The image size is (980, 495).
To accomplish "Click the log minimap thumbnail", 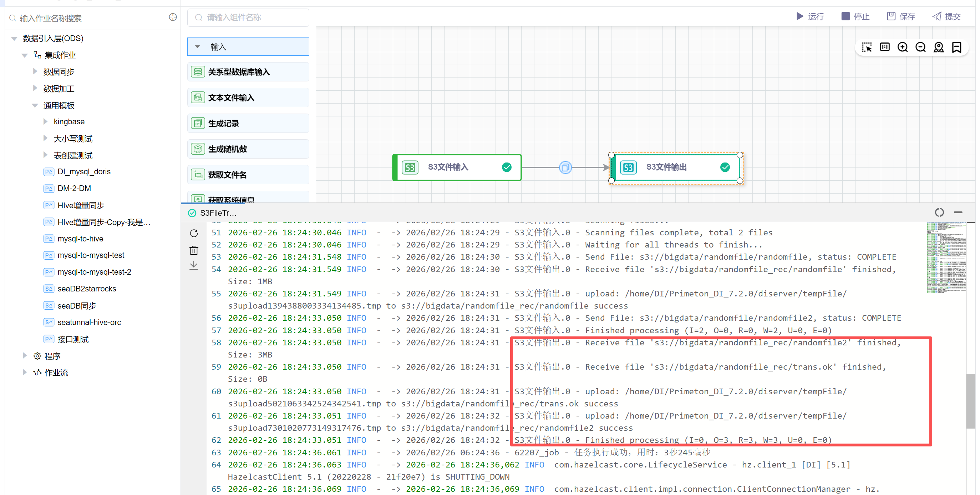I will point(946,257).
